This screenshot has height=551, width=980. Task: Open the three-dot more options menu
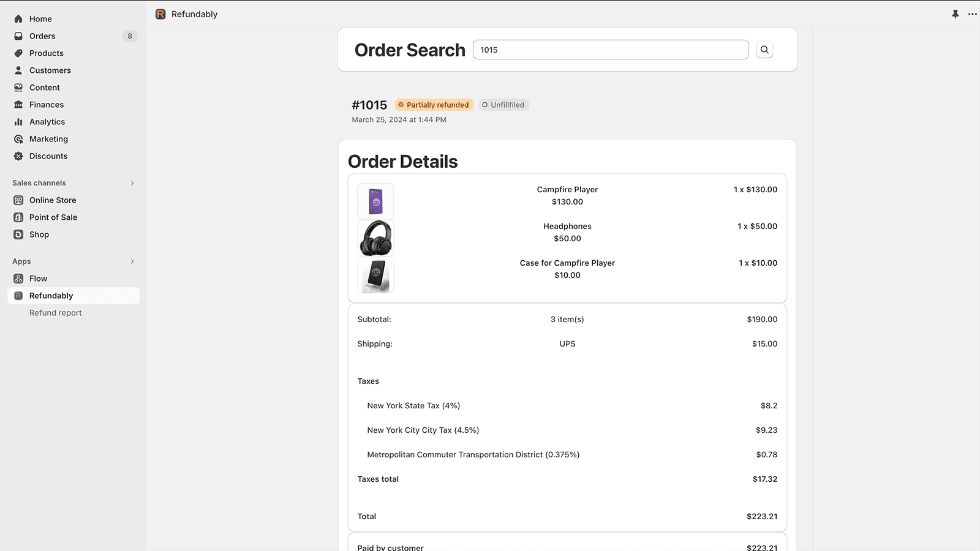(x=972, y=14)
